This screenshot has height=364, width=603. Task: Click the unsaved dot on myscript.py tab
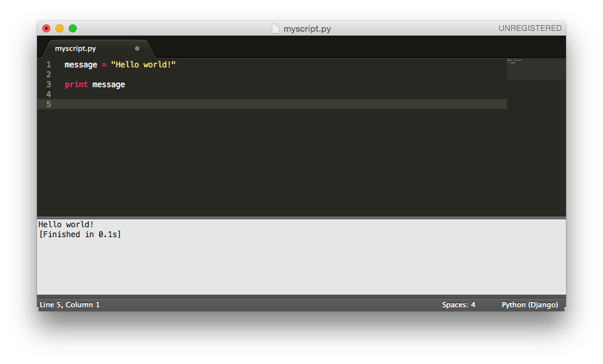tap(137, 49)
